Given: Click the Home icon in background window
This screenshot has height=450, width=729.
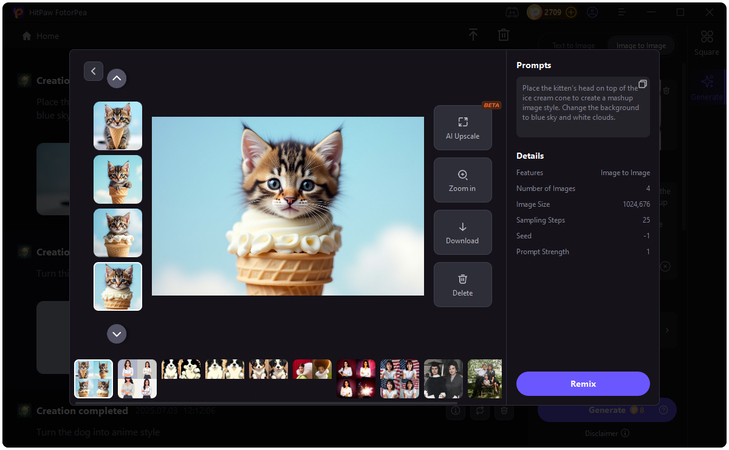Looking at the screenshot, I should click(27, 36).
